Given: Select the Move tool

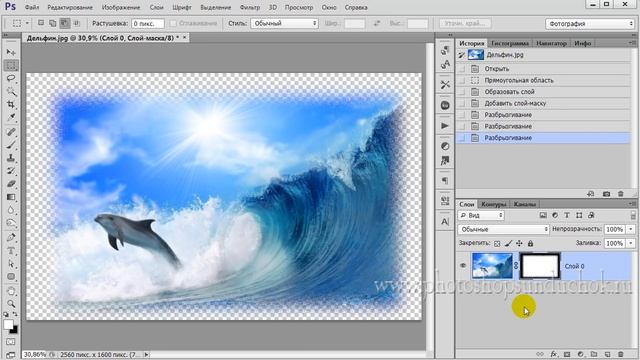Looking at the screenshot, I should (11, 52).
